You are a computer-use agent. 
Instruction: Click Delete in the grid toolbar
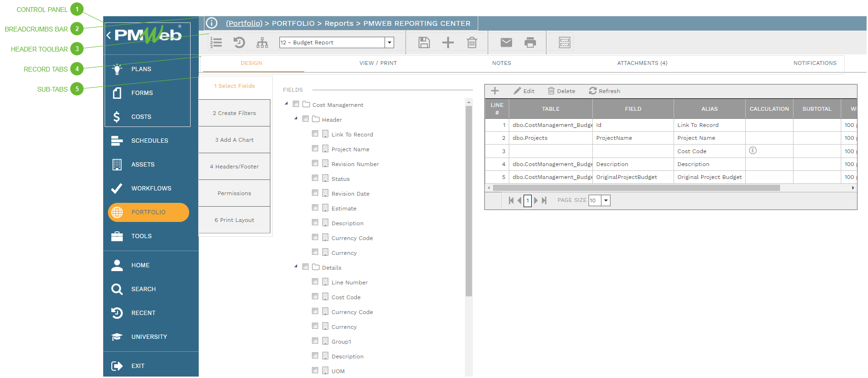(561, 91)
